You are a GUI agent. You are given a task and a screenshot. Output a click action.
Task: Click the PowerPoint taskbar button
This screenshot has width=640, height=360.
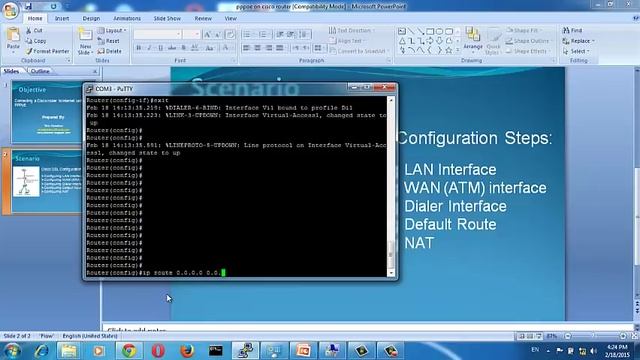(303, 351)
